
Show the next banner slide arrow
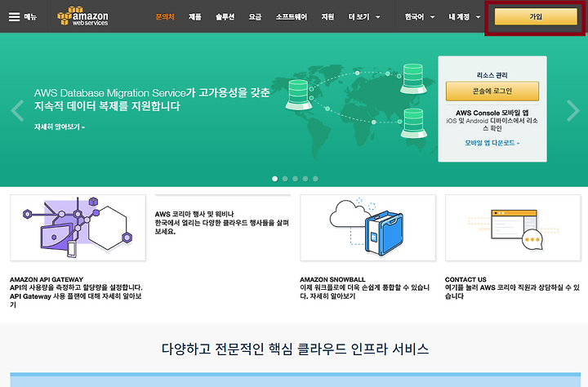point(572,110)
